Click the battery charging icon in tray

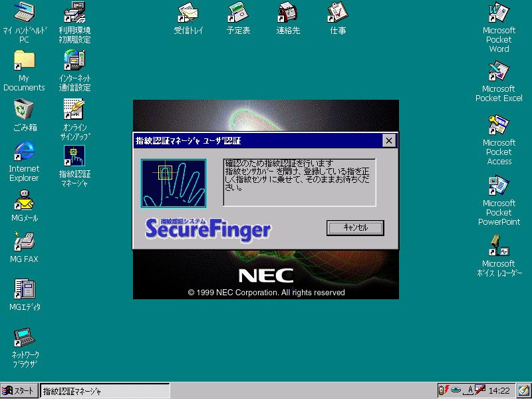442,390
